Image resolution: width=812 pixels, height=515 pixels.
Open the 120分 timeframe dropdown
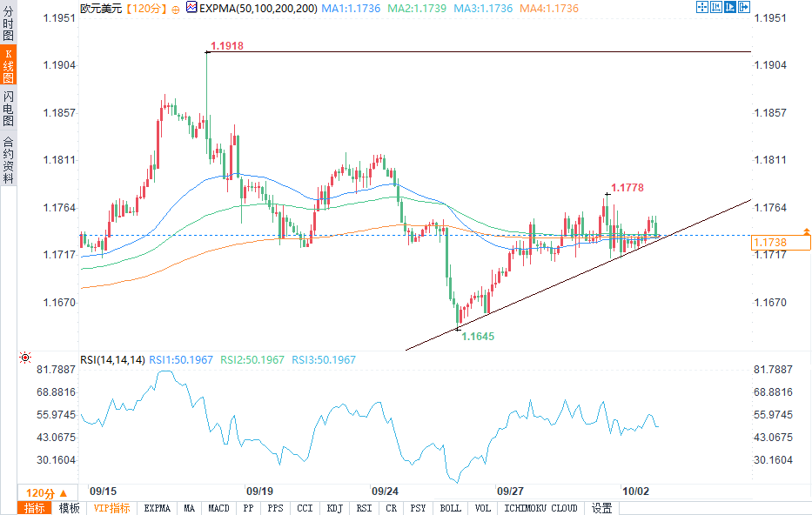coord(47,492)
